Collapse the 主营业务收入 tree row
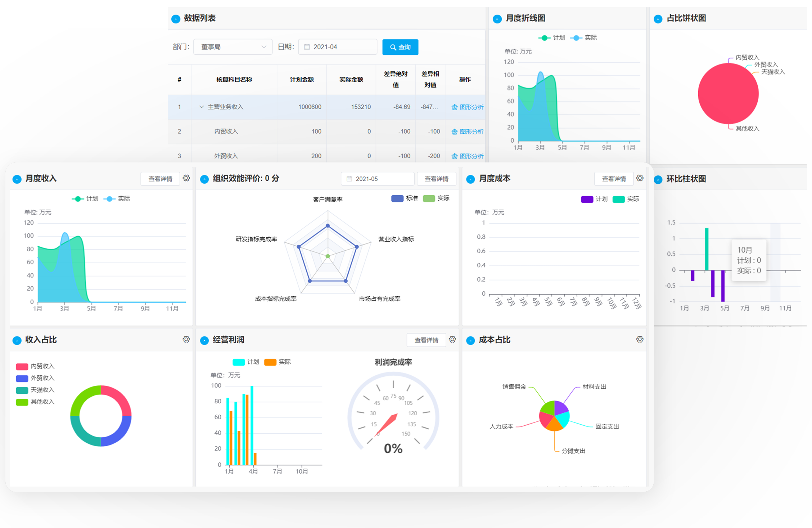This screenshot has height=528, width=812. coord(202,107)
